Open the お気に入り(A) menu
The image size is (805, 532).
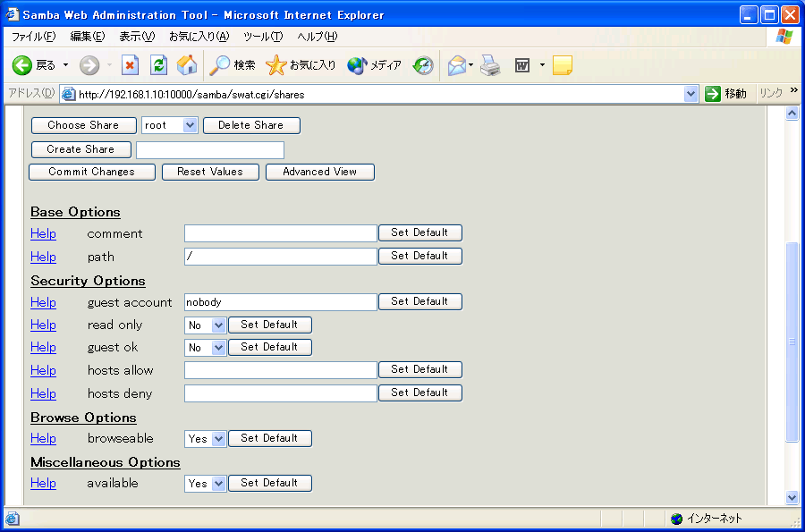click(199, 37)
